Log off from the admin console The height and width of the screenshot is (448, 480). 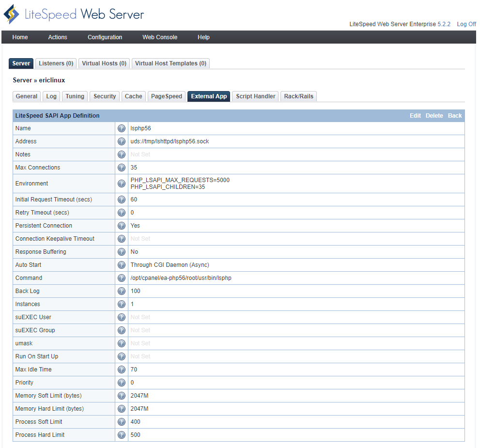click(466, 24)
